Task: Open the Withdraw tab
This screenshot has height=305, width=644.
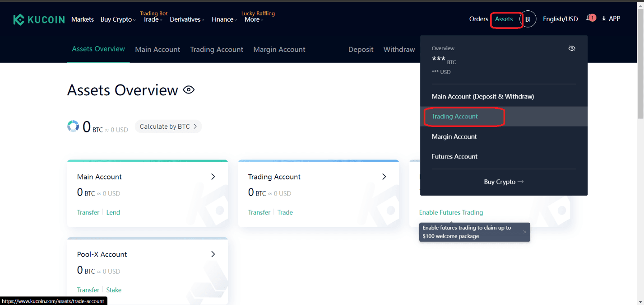Action: pyautogui.click(x=399, y=49)
